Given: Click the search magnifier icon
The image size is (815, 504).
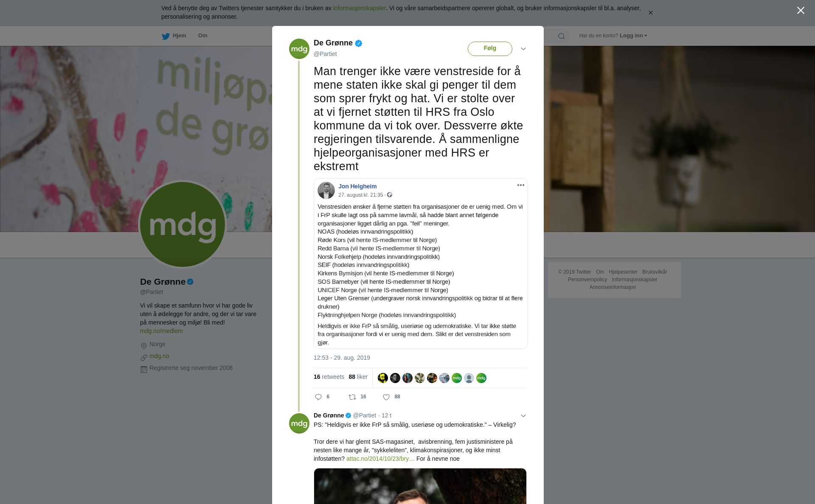Looking at the screenshot, I should (x=562, y=36).
